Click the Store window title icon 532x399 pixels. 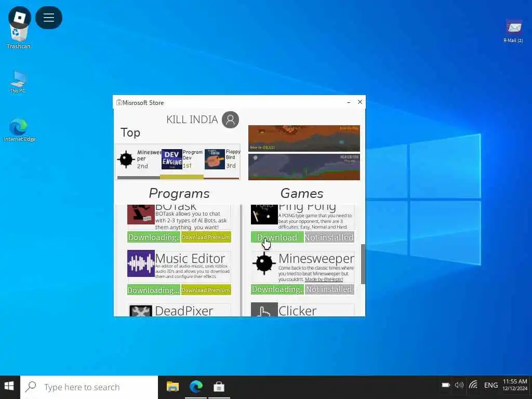119,102
